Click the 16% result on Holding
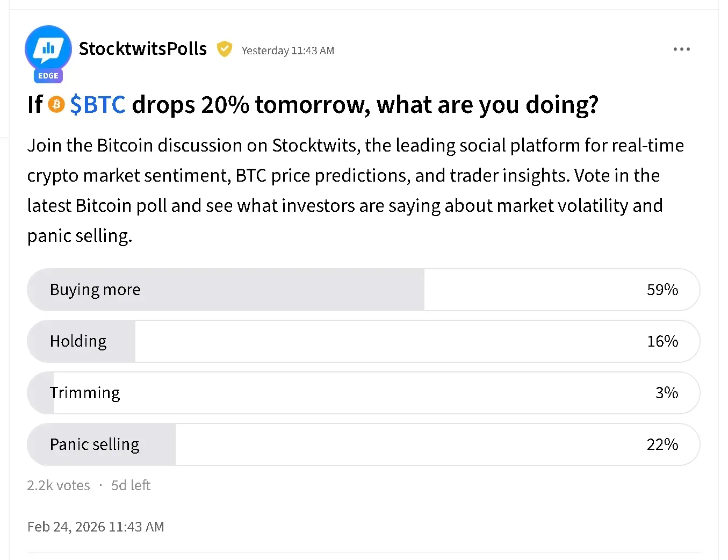The image size is (728, 560). pos(662,341)
